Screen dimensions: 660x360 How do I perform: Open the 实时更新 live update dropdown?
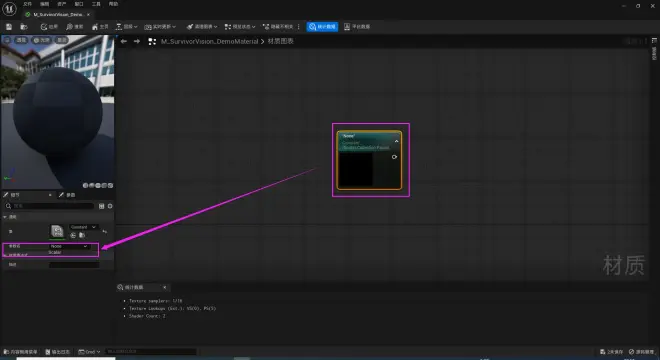click(x=160, y=27)
